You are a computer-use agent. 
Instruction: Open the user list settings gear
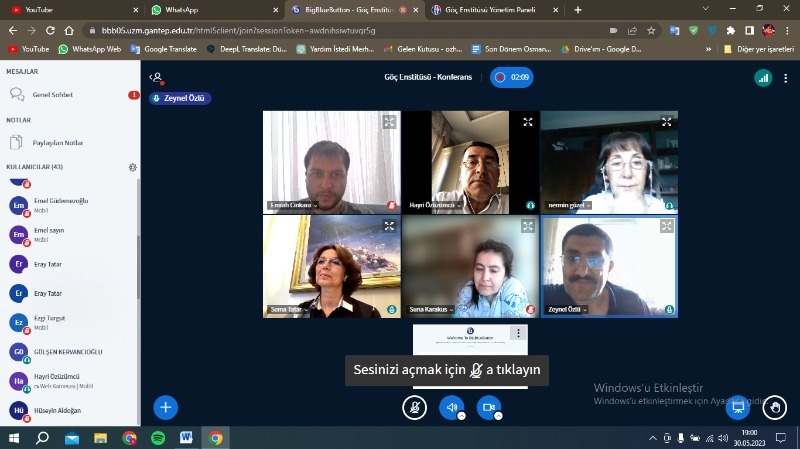(x=132, y=167)
